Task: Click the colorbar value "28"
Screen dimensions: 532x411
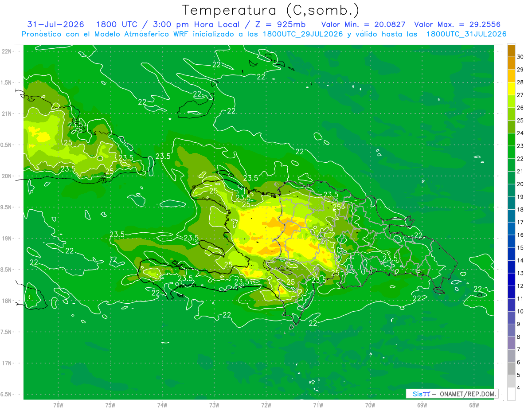Action: (520, 82)
